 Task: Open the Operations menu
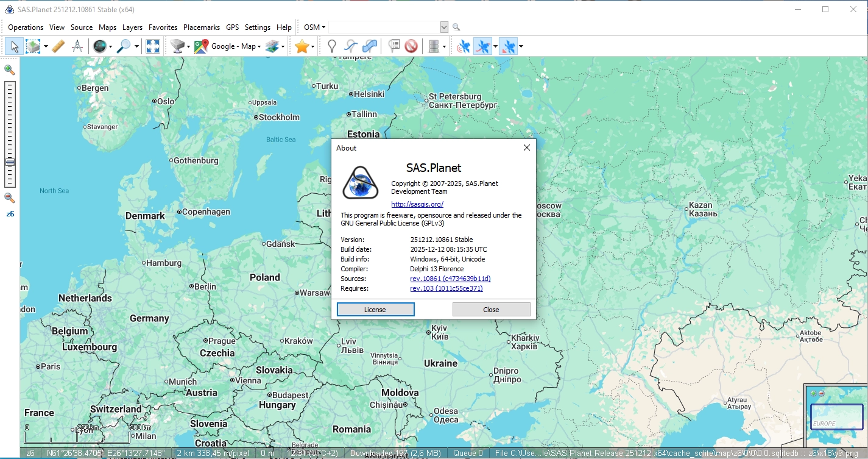26,27
